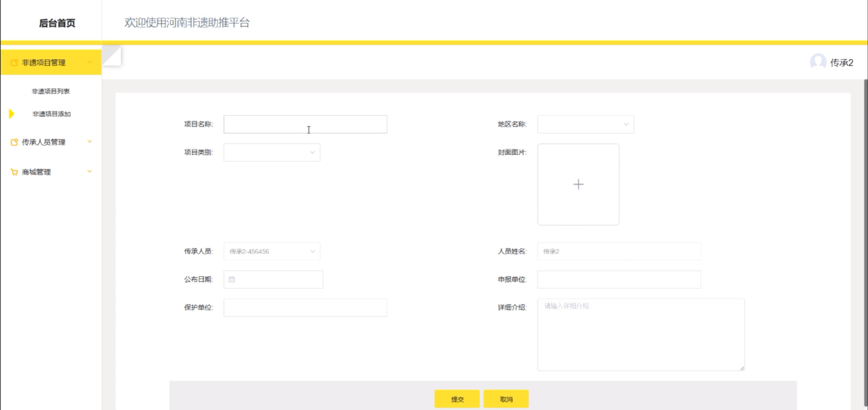Click the 提交 submit button
Image resolution: width=868 pixels, height=410 pixels.
(x=457, y=399)
